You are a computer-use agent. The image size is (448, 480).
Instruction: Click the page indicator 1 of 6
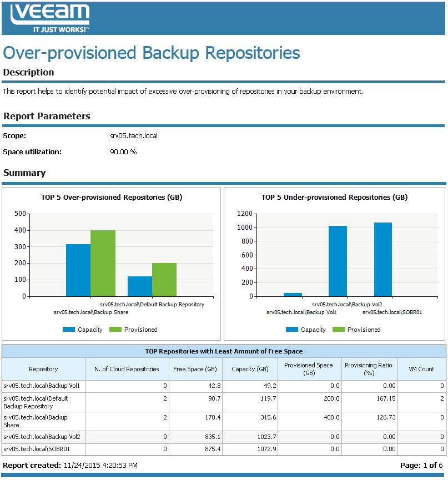432,465
